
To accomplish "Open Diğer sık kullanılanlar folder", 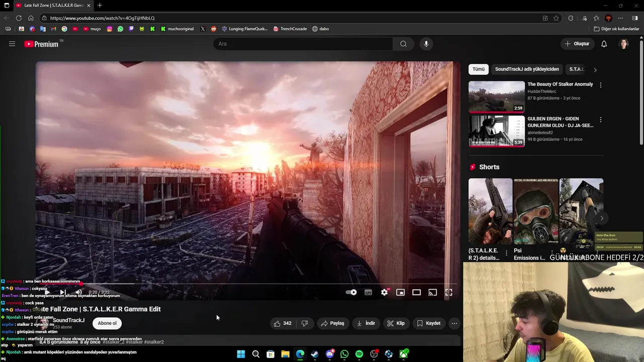I will tap(616, 29).
